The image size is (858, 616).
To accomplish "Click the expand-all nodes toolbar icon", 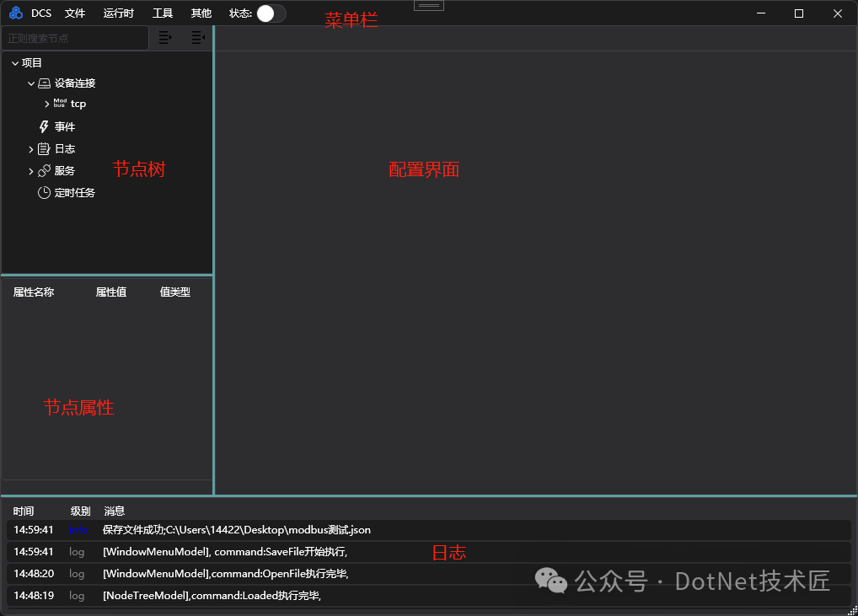I will pyautogui.click(x=165, y=37).
